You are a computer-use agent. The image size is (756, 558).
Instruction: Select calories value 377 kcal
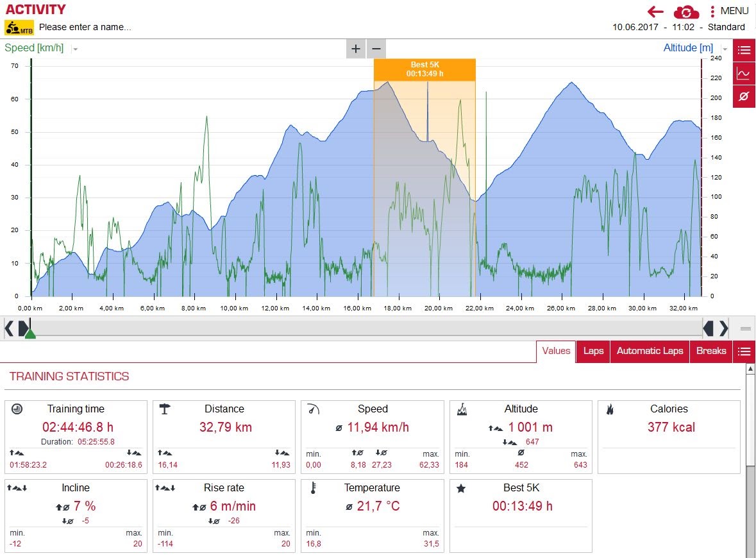[x=671, y=427]
